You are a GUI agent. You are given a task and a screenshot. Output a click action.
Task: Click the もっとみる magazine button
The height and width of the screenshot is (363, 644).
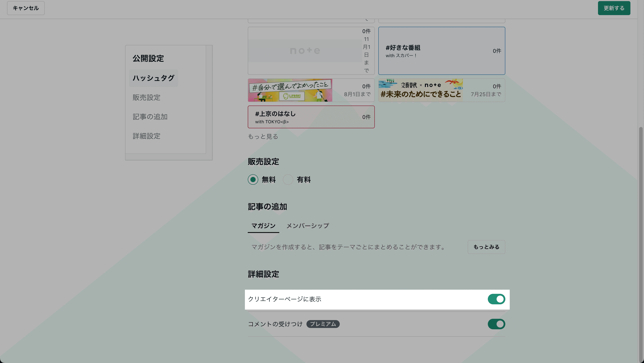486,247
